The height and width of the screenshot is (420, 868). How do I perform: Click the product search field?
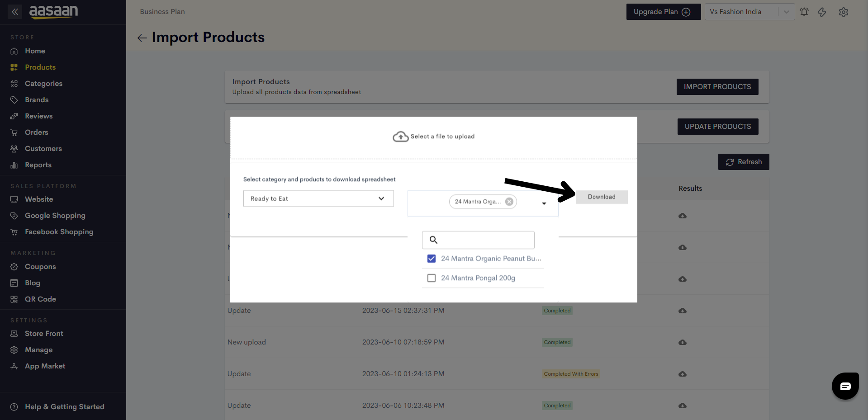point(478,240)
